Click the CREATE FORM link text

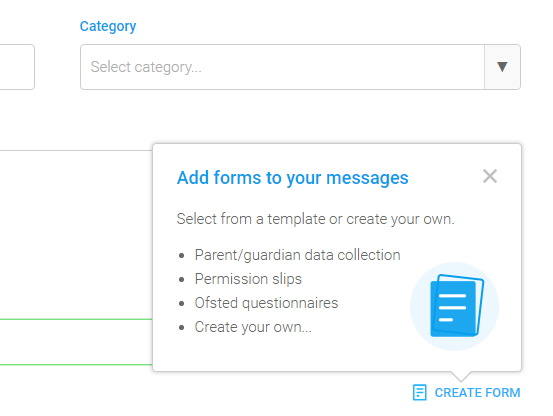(x=477, y=393)
